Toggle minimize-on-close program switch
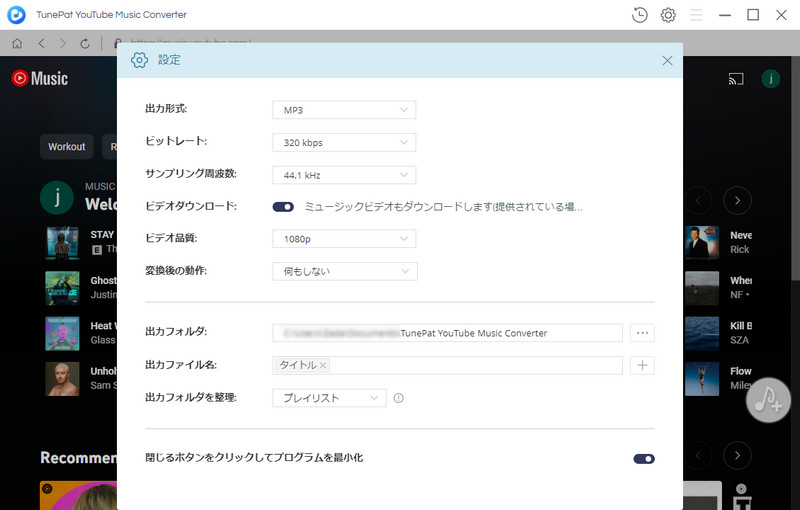 coord(644,458)
